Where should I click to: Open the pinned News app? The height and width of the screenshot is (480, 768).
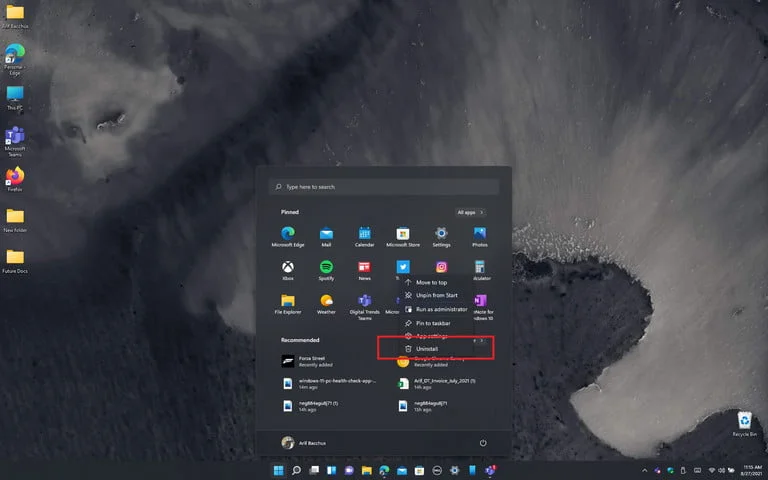tap(364, 270)
